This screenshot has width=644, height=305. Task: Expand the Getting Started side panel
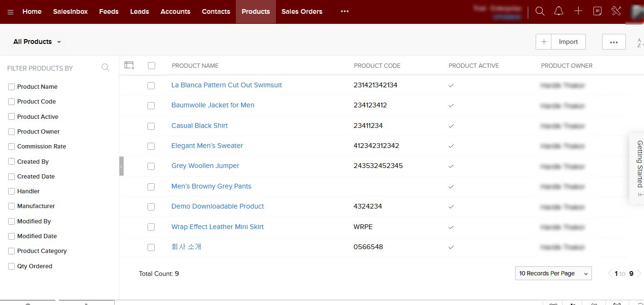click(638, 168)
